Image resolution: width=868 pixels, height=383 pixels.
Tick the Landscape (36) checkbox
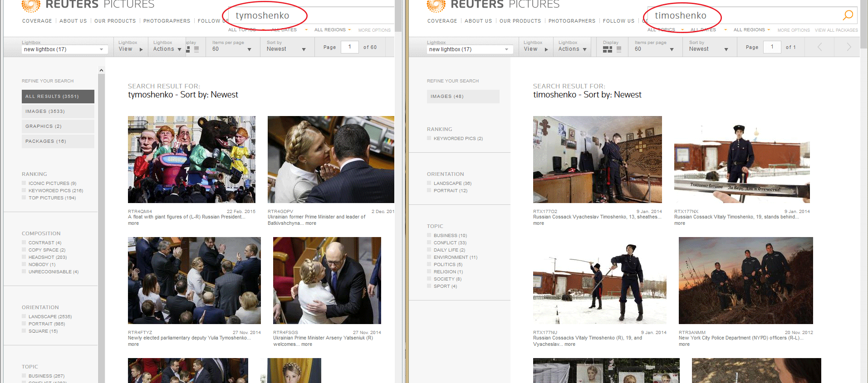[429, 183]
